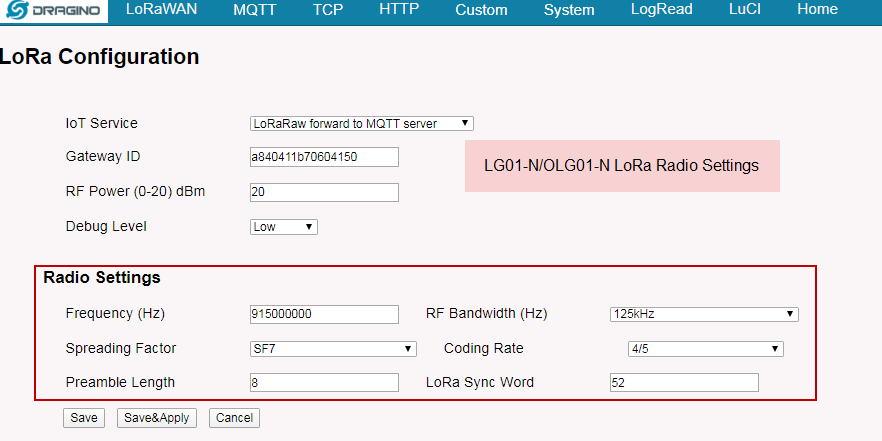Click the RF Bandwidth (Hz) label
The image size is (882, 441).
click(x=487, y=313)
